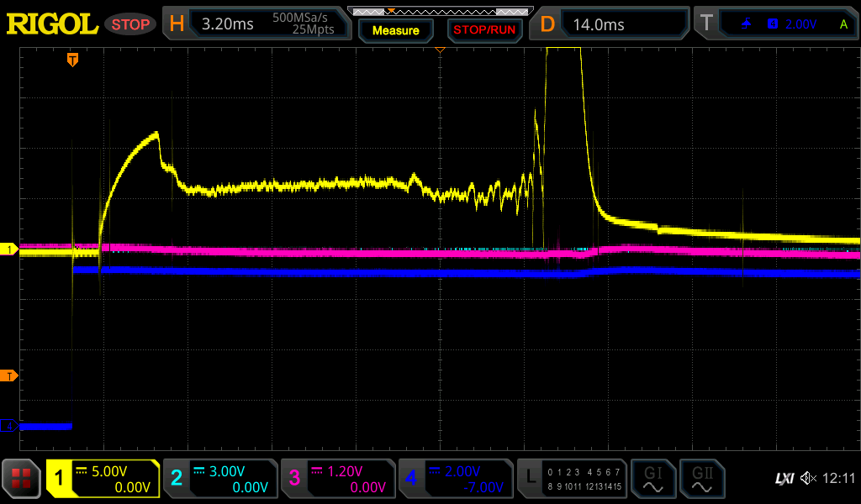The width and height of the screenshot is (861, 504).
Task: Open the GII signal generator icon
Action: 700,479
